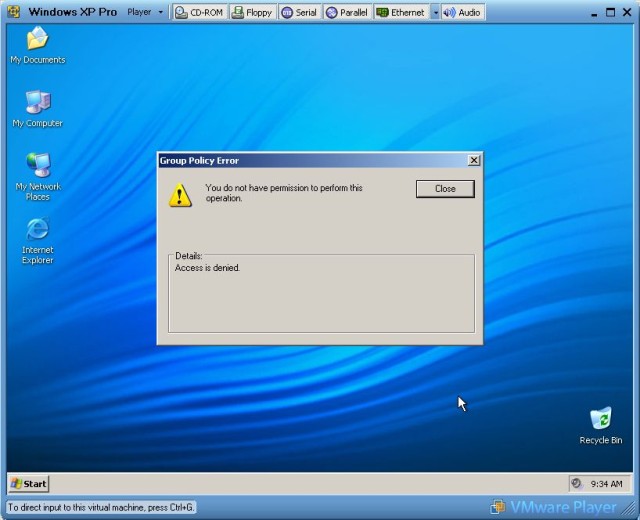Expand the Ethernet dropdown arrow

(x=436, y=13)
